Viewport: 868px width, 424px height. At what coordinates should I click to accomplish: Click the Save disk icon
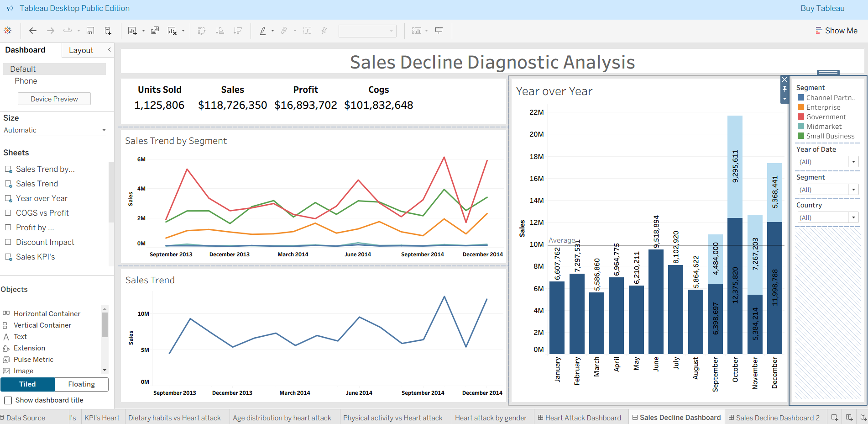90,31
